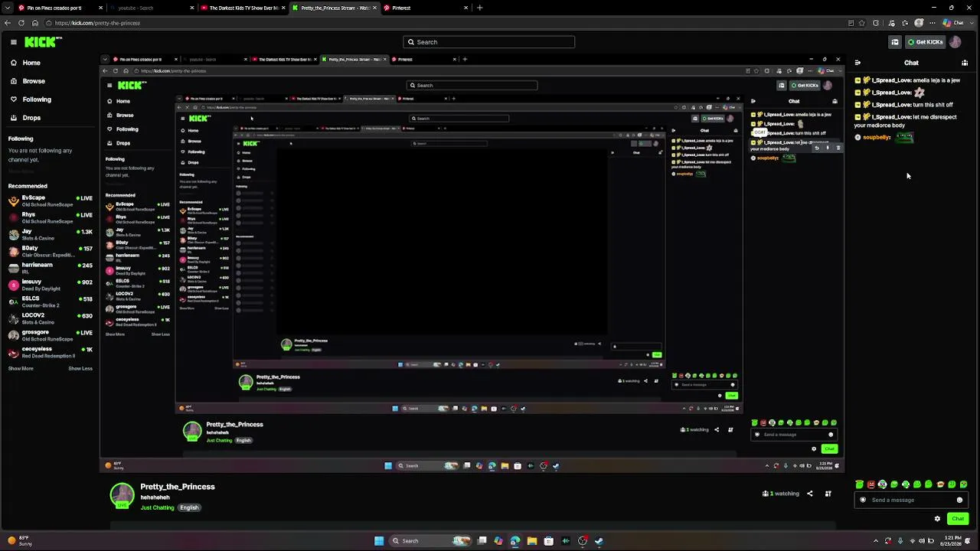Open the Rhys recommended channel
The width and height of the screenshot is (980, 551).
(51, 218)
